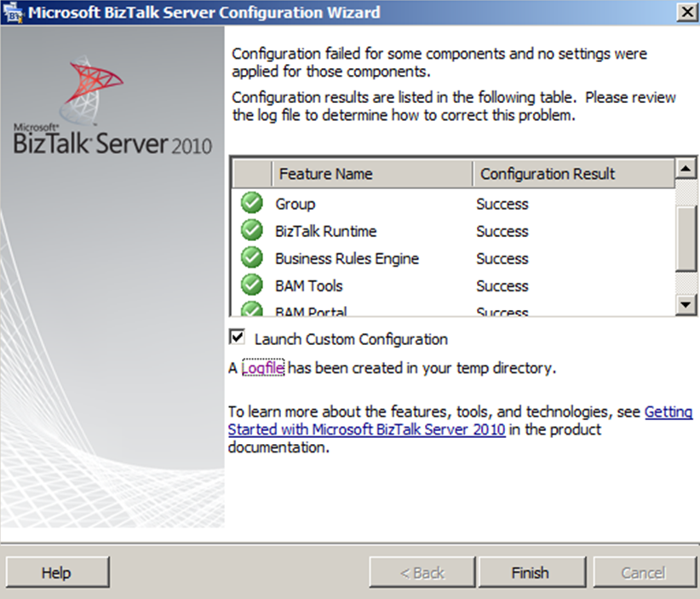Image resolution: width=700 pixels, height=599 pixels.
Task: Open the Logfile link
Action: tap(263, 368)
